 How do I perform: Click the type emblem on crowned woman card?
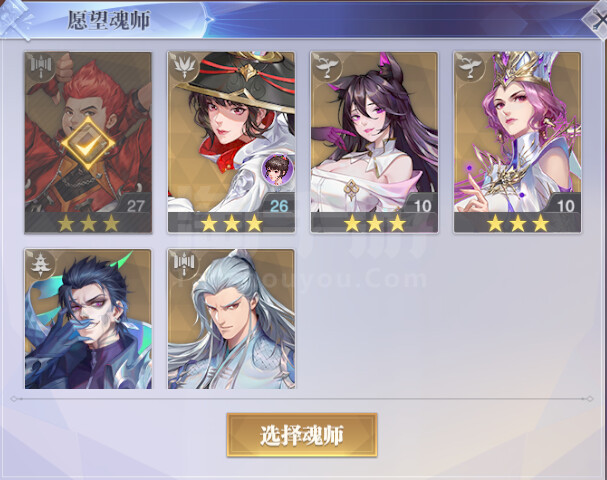coord(470,67)
